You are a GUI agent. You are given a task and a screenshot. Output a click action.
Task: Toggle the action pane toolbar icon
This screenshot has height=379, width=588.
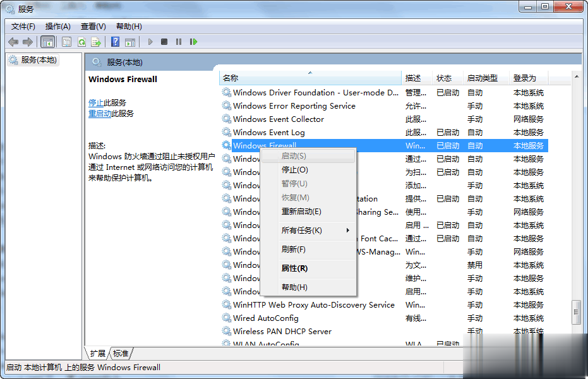pos(130,42)
